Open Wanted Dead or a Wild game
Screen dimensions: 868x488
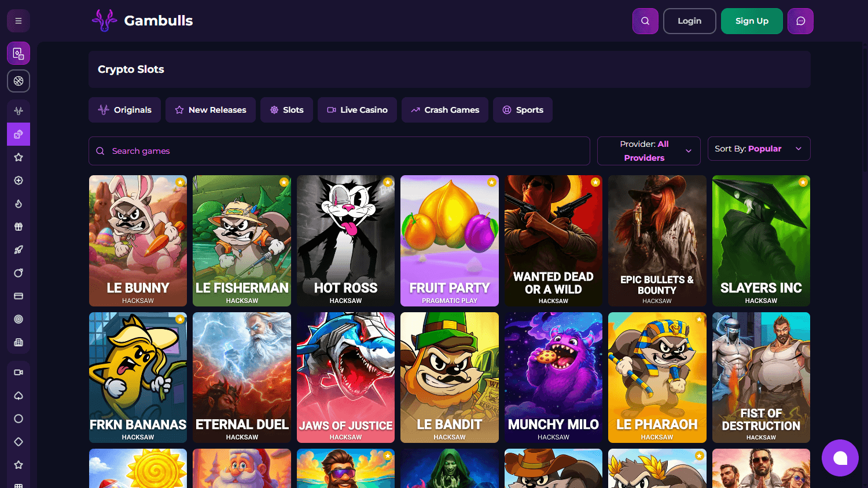click(x=553, y=241)
